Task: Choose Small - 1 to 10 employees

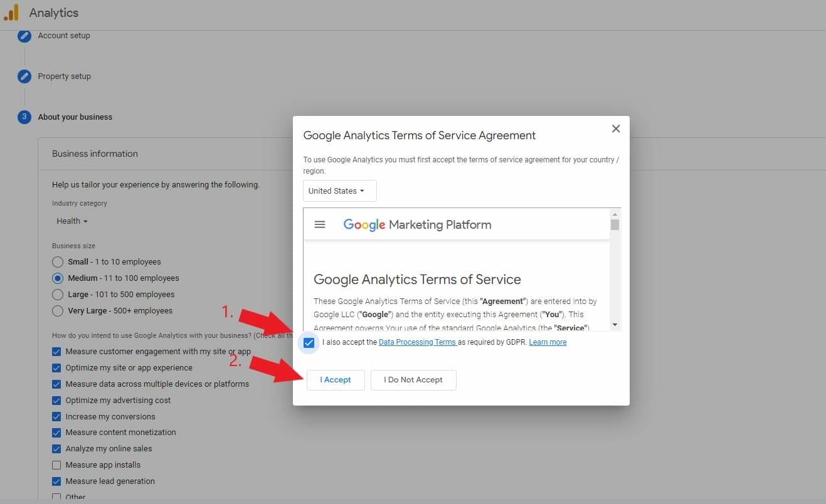Action: click(58, 261)
